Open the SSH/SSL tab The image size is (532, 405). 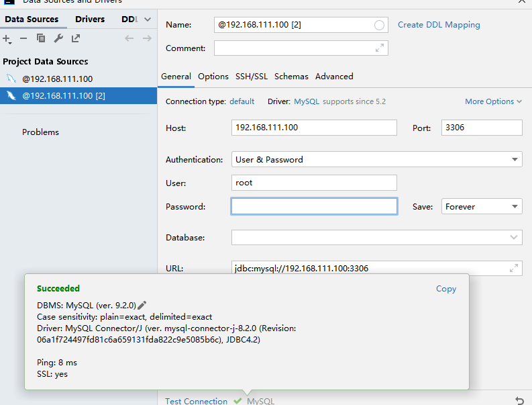click(x=252, y=77)
